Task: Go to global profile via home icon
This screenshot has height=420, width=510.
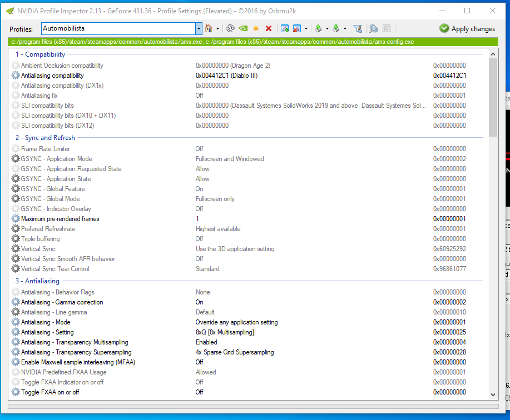Action: pyautogui.click(x=209, y=28)
